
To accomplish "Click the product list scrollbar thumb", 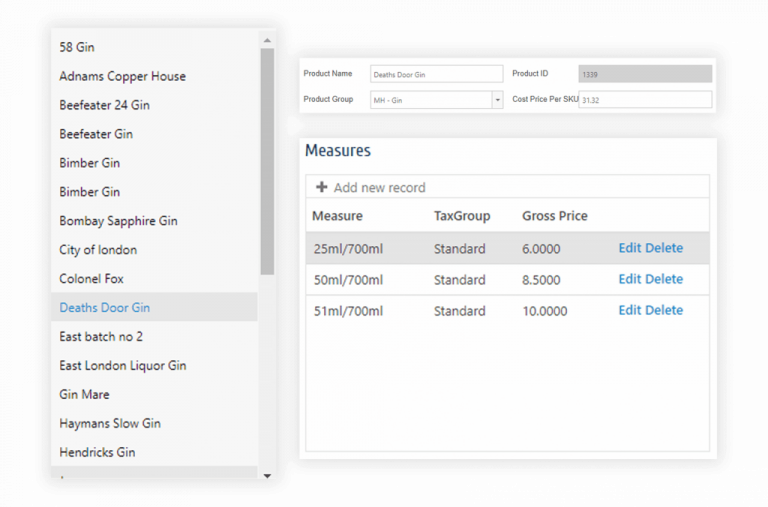I will coord(267,162).
